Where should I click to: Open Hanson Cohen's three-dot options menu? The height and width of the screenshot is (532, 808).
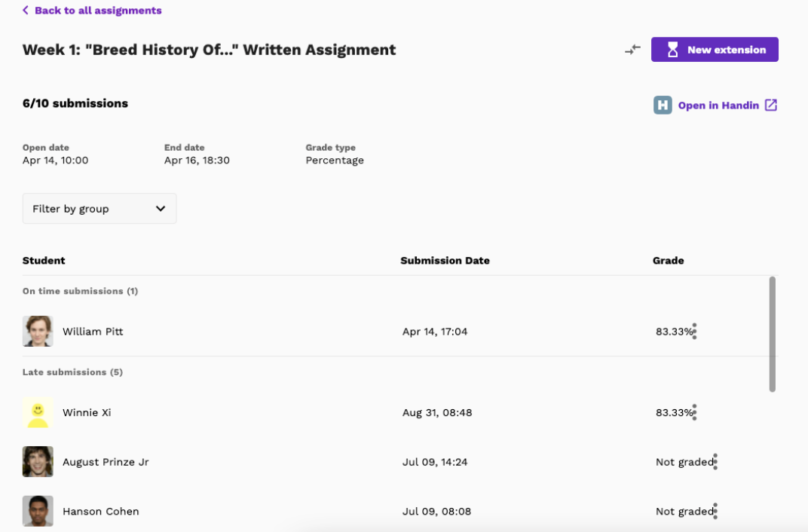click(715, 511)
